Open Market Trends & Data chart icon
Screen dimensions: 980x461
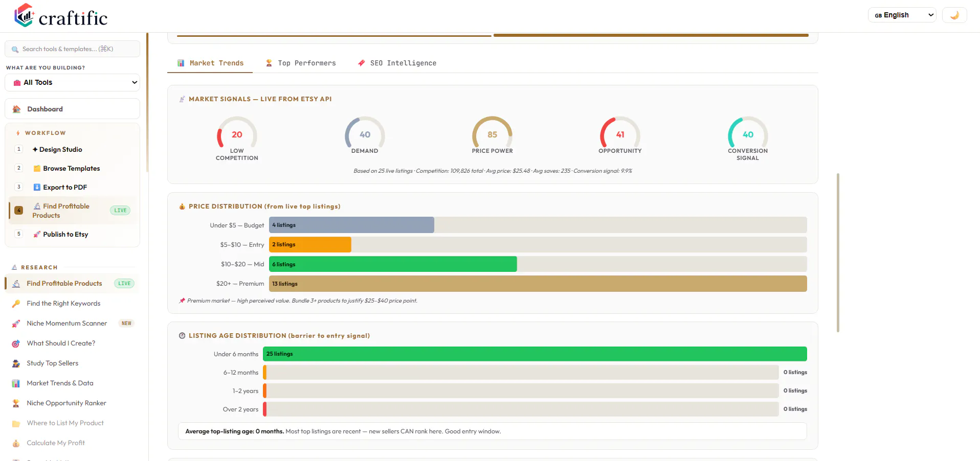pos(16,383)
